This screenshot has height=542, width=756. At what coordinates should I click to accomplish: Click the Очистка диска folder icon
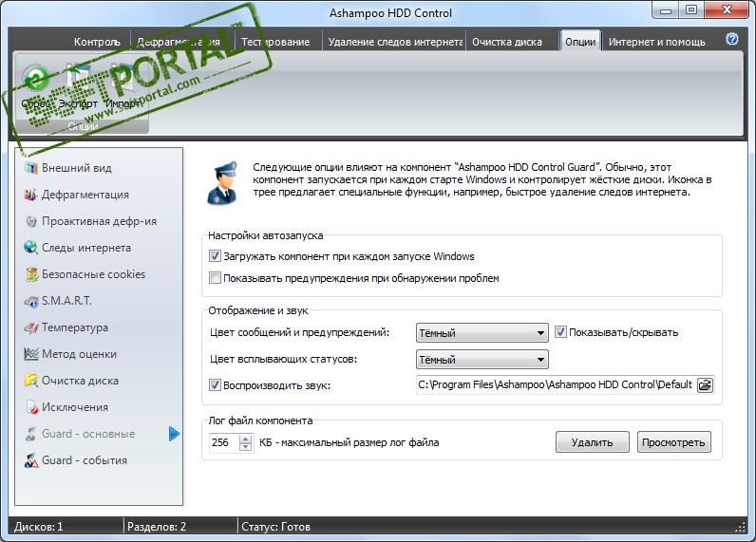coord(31,381)
